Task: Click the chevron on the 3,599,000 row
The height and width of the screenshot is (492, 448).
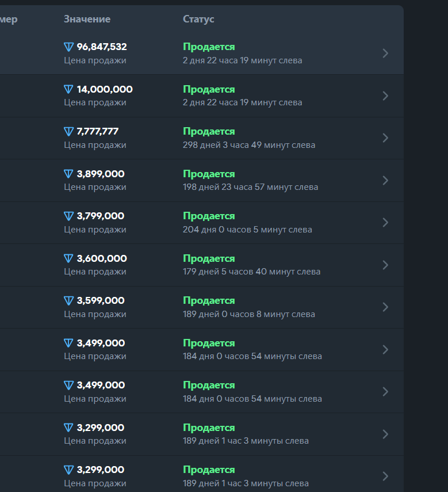Action: (385, 307)
